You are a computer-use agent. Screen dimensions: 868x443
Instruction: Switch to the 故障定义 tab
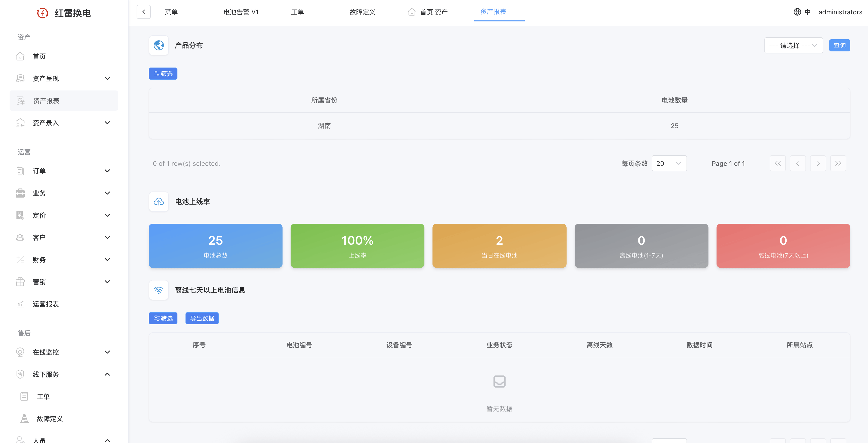[x=362, y=12]
